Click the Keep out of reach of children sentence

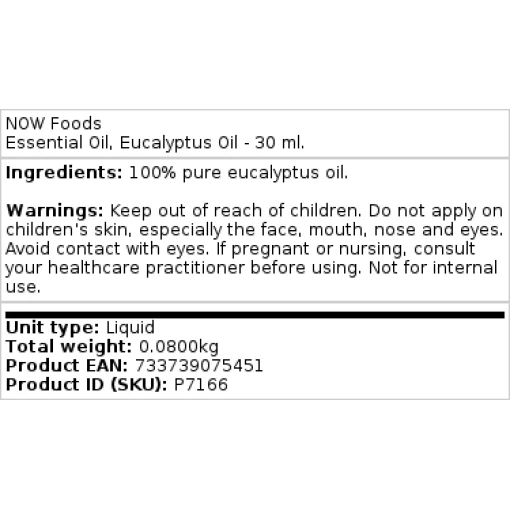click(236, 211)
